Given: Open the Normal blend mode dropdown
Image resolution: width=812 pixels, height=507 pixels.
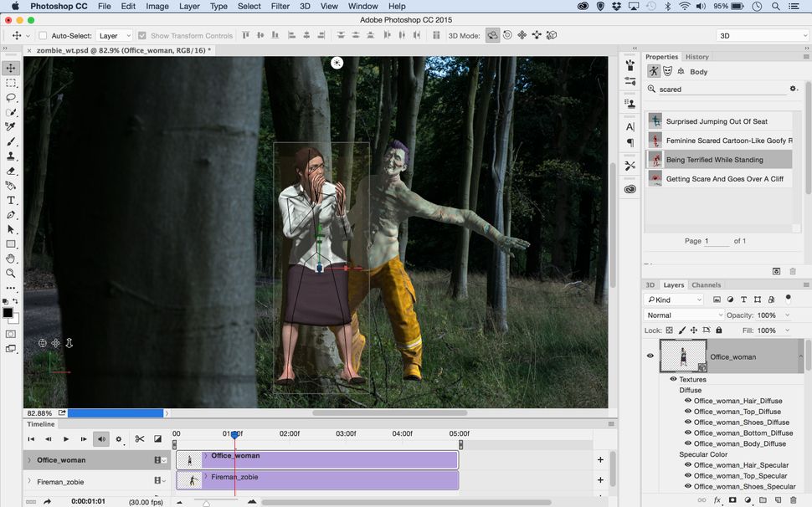Looking at the screenshot, I should pos(684,315).
